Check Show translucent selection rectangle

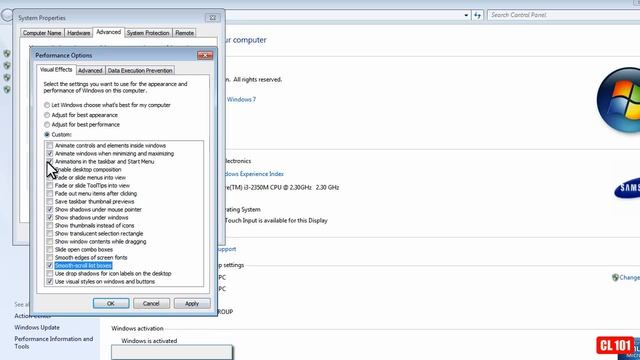pyautogui.click(x=50, y=233)
